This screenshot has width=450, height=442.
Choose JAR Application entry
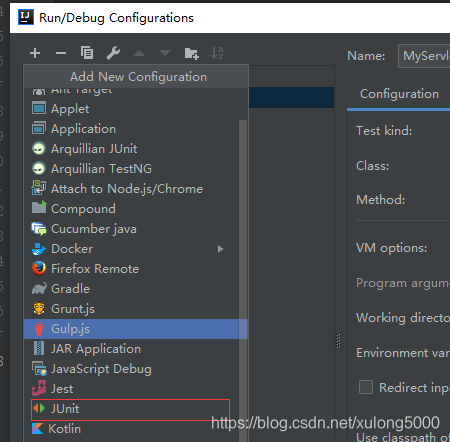pyautogui.click(x=131, y=349)
